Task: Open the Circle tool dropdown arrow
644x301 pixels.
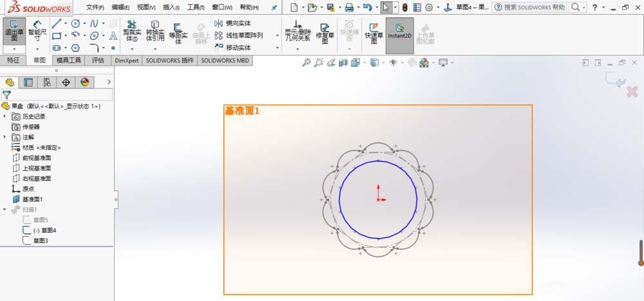Action: pyautogui.click(x=84, y=23)
